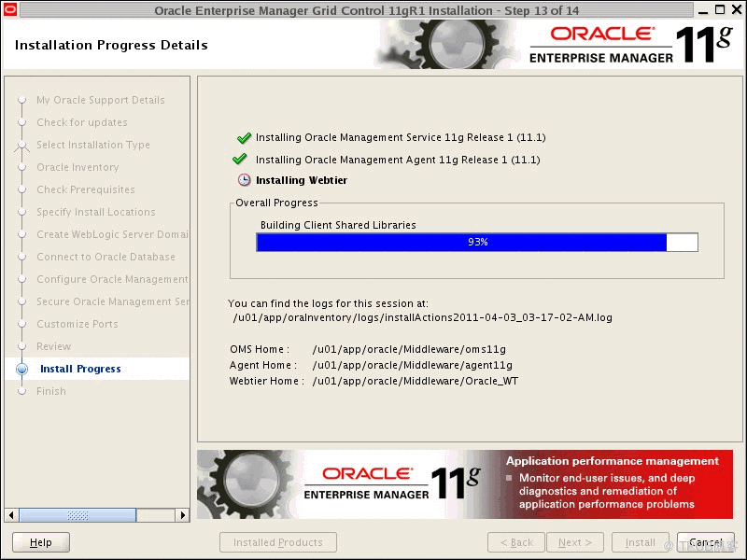Click the Back button

[x=516, y=542]
